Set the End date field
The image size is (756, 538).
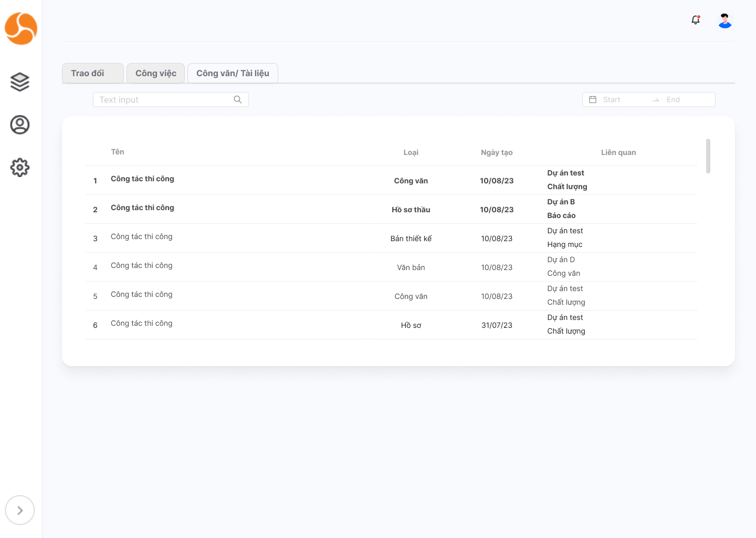tap(673, 100)
